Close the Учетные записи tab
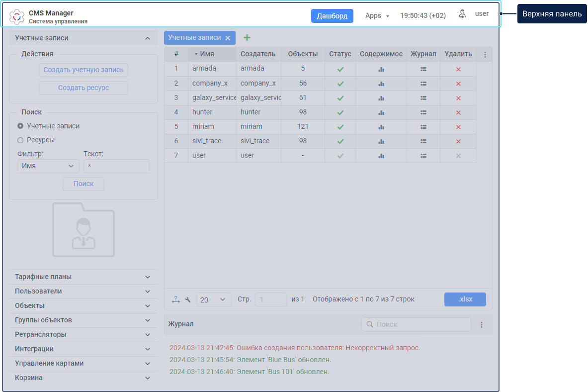588x392 pixels. 228,38
